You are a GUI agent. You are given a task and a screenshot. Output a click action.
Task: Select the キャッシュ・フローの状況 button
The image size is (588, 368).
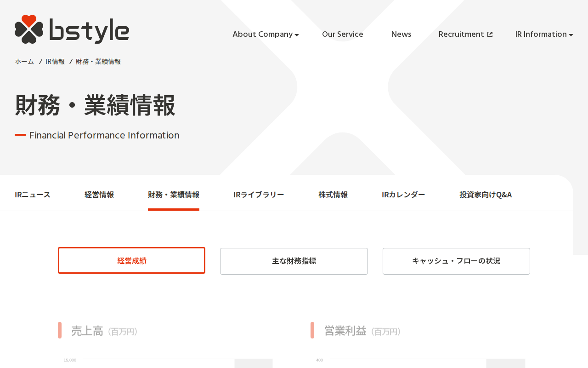[x=456, y=261]
